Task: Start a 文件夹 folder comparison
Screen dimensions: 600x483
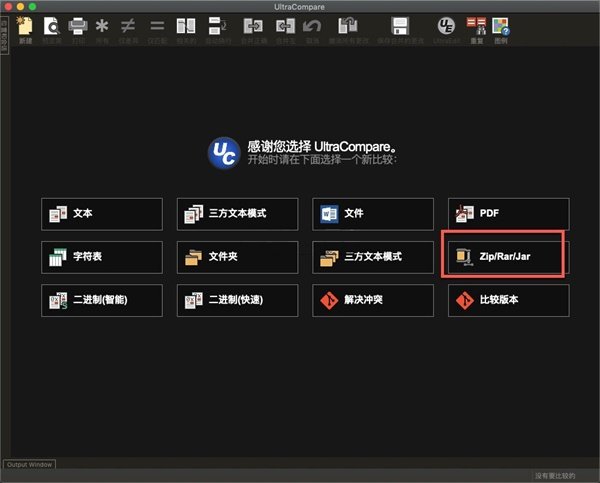Action: (237, 257)
